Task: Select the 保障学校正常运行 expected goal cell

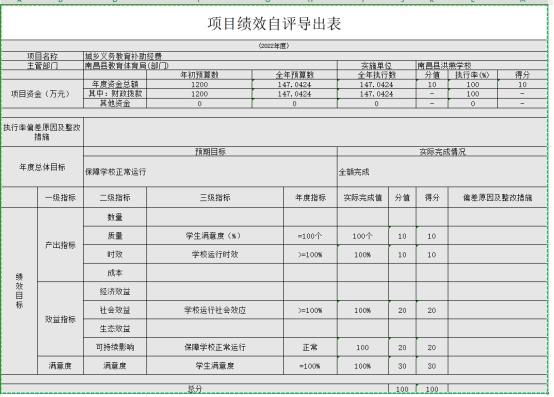Action: tap(210, 172)
